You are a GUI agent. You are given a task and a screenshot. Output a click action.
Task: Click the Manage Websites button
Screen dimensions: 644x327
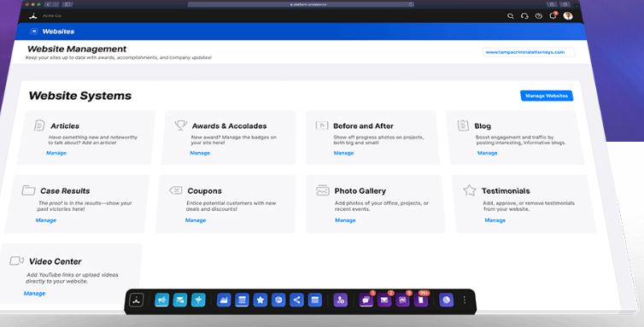pyautogui.click(x=547, y=96)
